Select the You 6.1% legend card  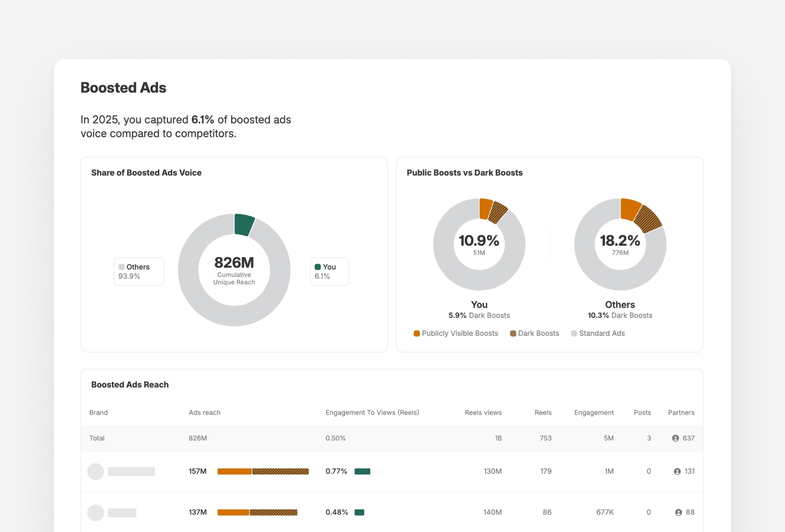pos(329,271)
